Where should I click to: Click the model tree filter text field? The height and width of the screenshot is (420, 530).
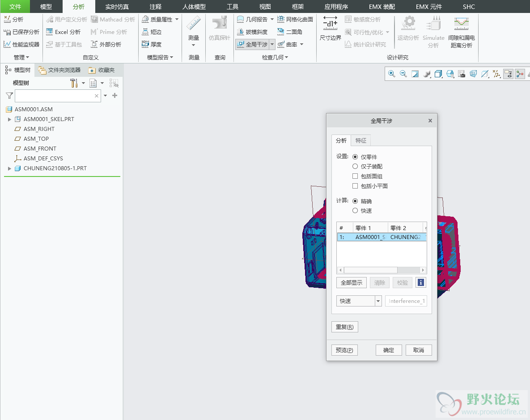coord(57,96)
